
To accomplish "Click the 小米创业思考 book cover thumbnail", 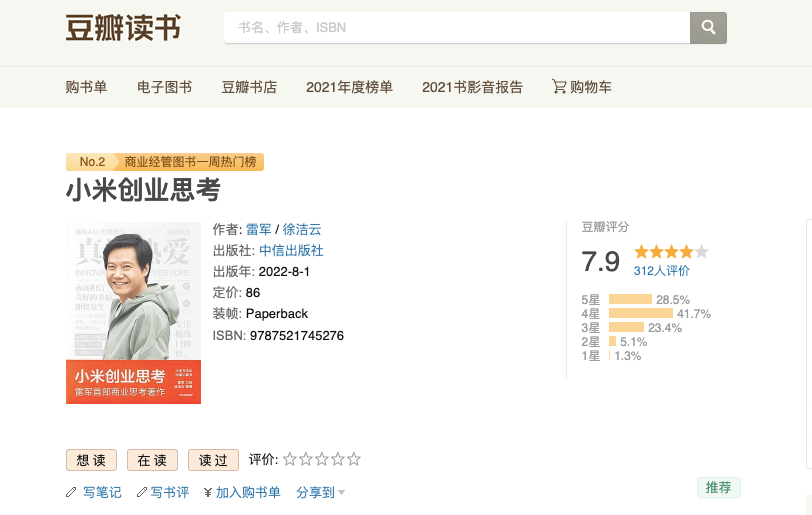I will [x=134, y=313].
